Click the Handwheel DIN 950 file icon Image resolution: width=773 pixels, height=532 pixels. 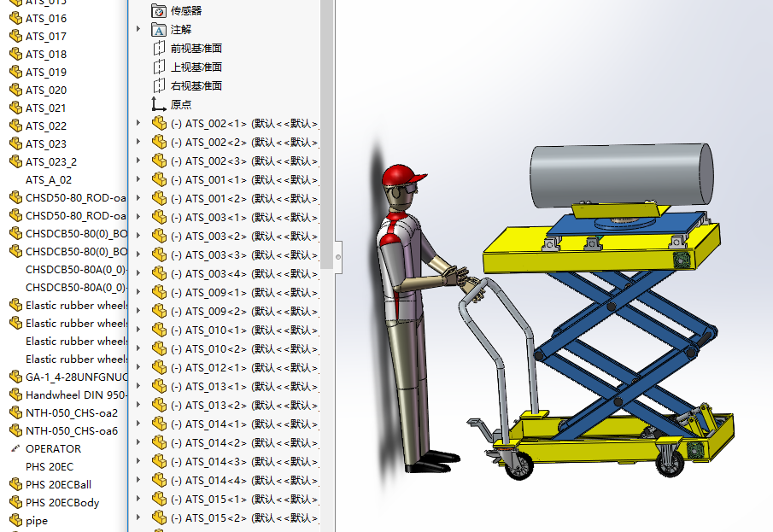(15, 395)
